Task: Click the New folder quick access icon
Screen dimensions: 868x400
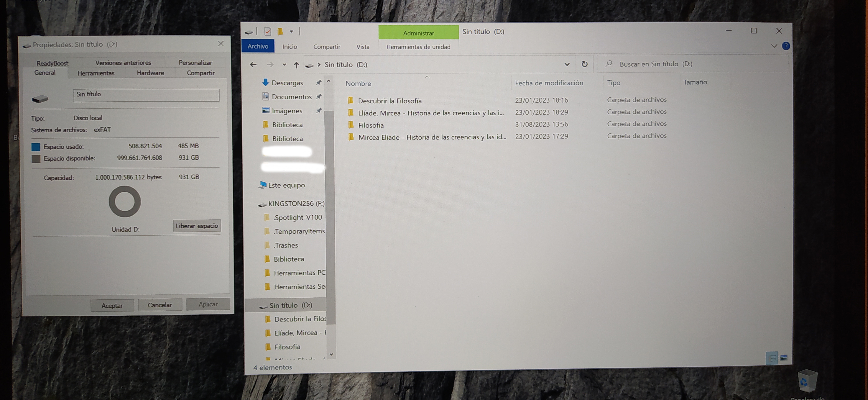Action: (x=280, y=32)
